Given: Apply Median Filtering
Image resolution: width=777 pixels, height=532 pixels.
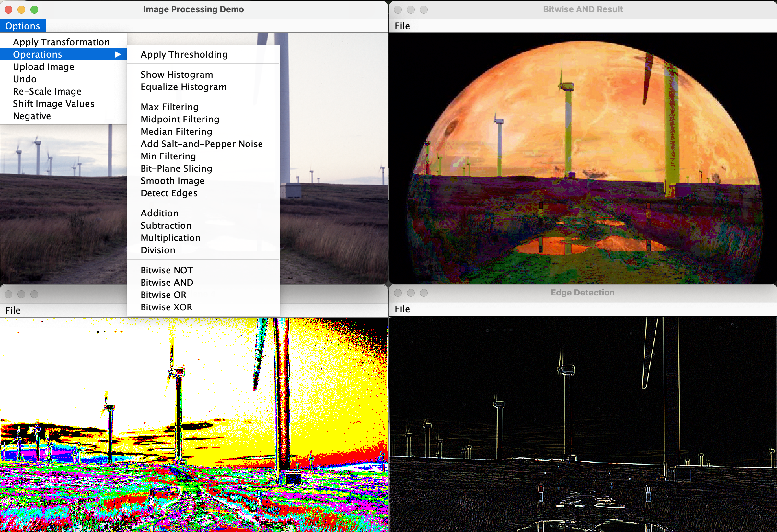Looking at the screenshot, I should coord(176,132).
